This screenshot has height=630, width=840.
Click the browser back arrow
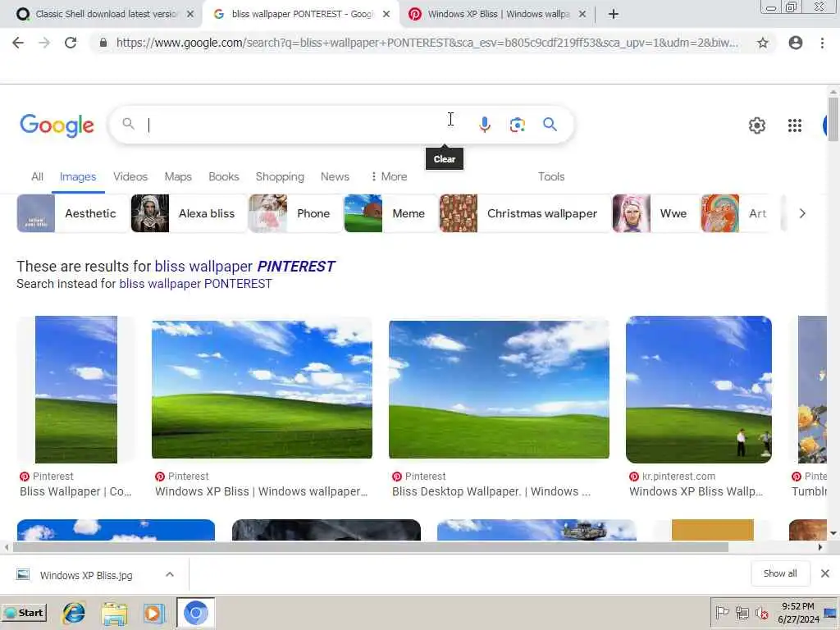click(18, 43)
